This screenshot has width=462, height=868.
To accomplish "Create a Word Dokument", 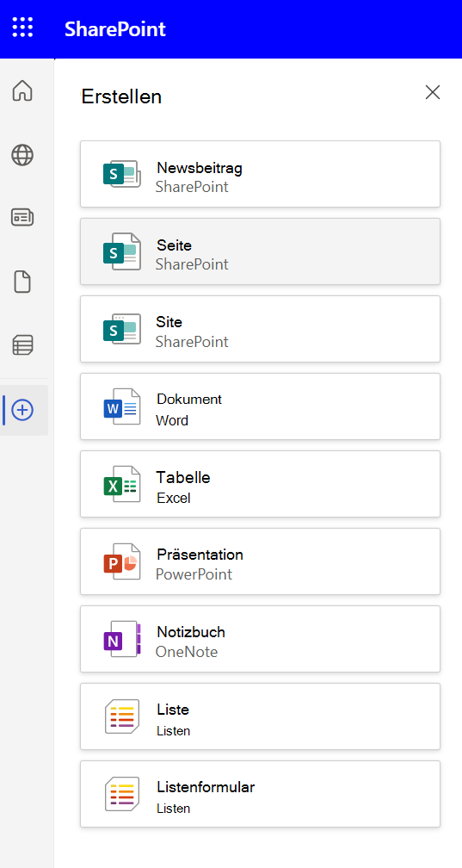I will pyautogui.click(x=260, y=406).
